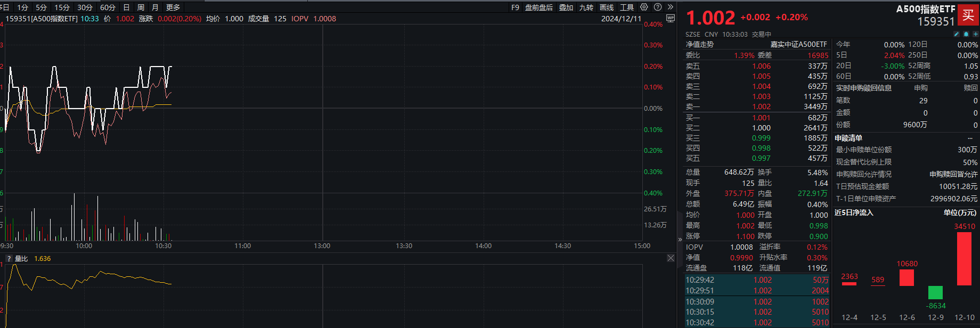Click the red 买 buy button
This screenshot has height=328, width=980.
click(x=968, y=15)
